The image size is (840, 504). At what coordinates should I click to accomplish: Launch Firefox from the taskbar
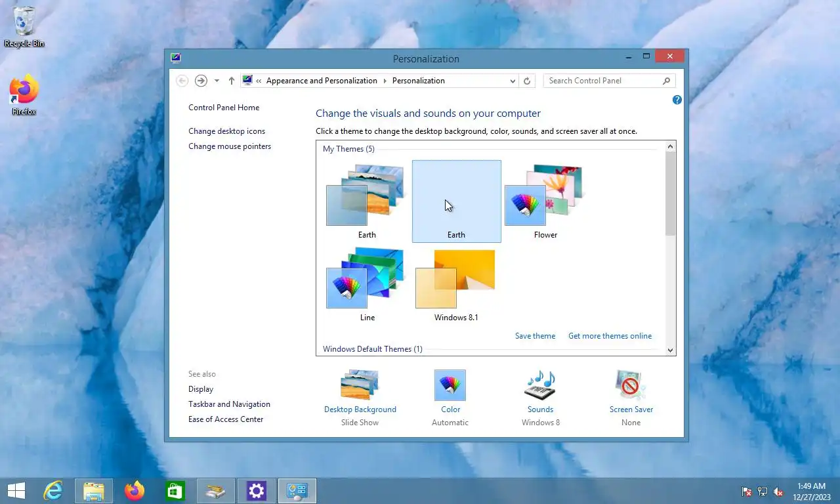click(x=135, y=491)
